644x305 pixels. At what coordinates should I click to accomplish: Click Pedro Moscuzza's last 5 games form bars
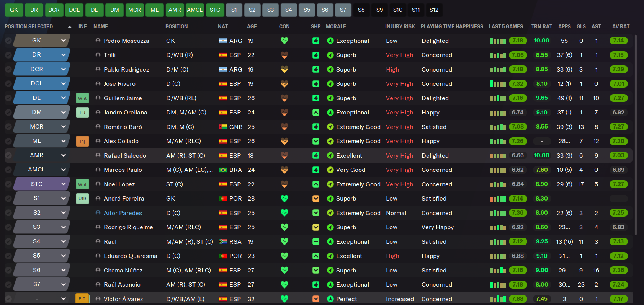pyautogui.click(x=498, y=41)
